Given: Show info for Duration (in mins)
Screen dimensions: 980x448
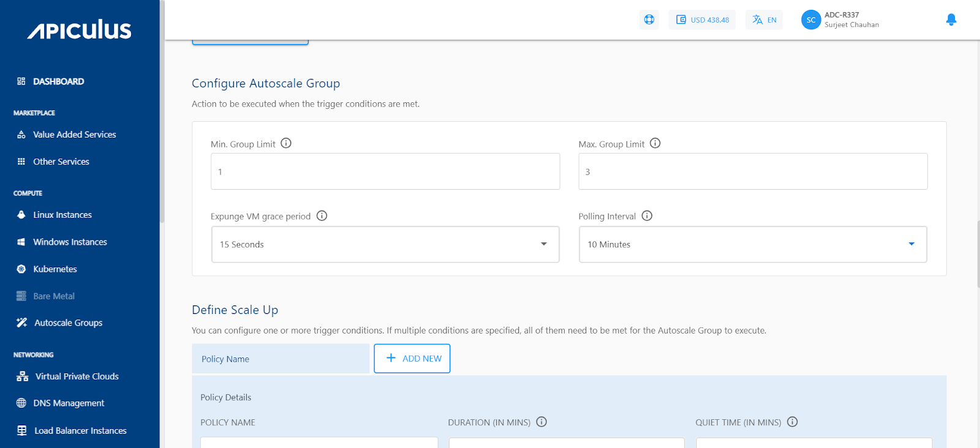Looking at the screenshot, I should (x=541, y=422).
